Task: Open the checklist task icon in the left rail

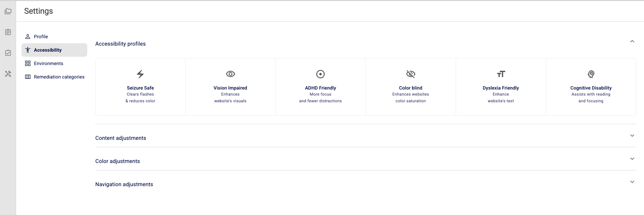Action: pos(8,53)
